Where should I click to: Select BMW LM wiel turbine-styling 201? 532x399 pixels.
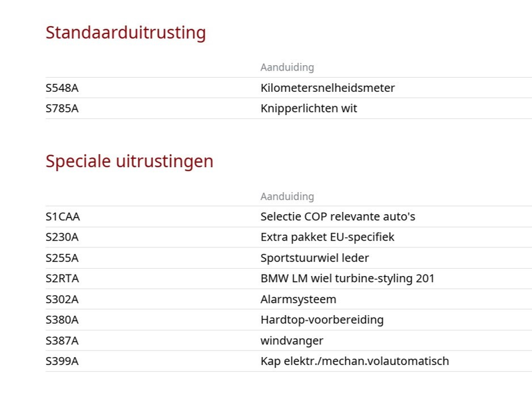pyautogui.click(x=348, y=279)
